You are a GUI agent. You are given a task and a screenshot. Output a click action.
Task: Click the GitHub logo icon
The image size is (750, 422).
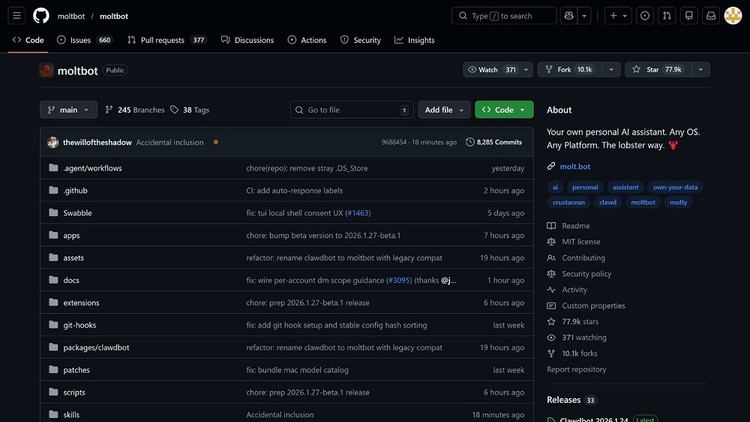click(41, 16)
